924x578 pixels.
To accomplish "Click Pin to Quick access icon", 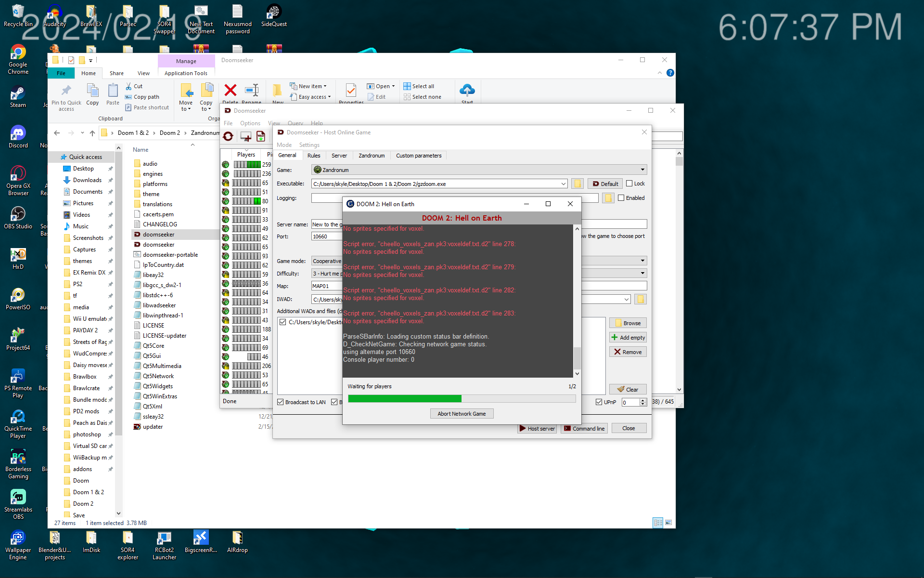I will click(x=66, y=90).
